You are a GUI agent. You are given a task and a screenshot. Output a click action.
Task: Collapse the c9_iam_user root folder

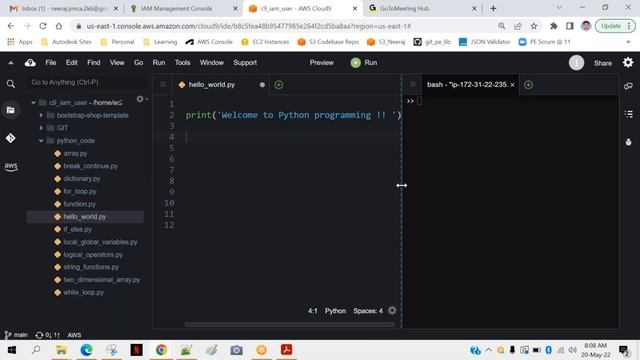33,103
